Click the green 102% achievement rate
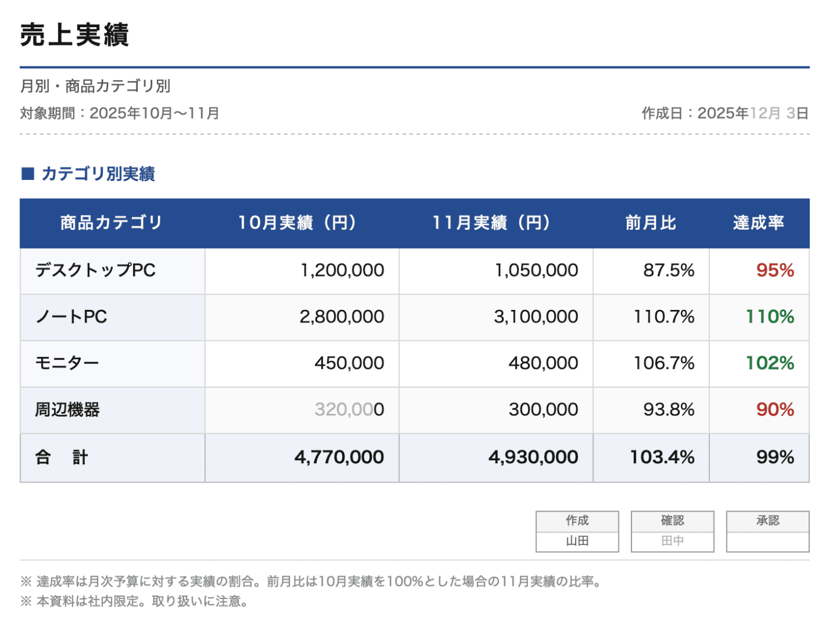Image resolution: width=840 pixels, height=621 pixels. tap(770, 363)
